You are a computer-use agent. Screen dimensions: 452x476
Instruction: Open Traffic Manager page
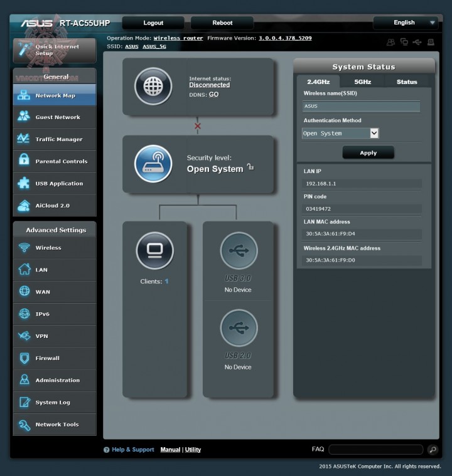55,139
